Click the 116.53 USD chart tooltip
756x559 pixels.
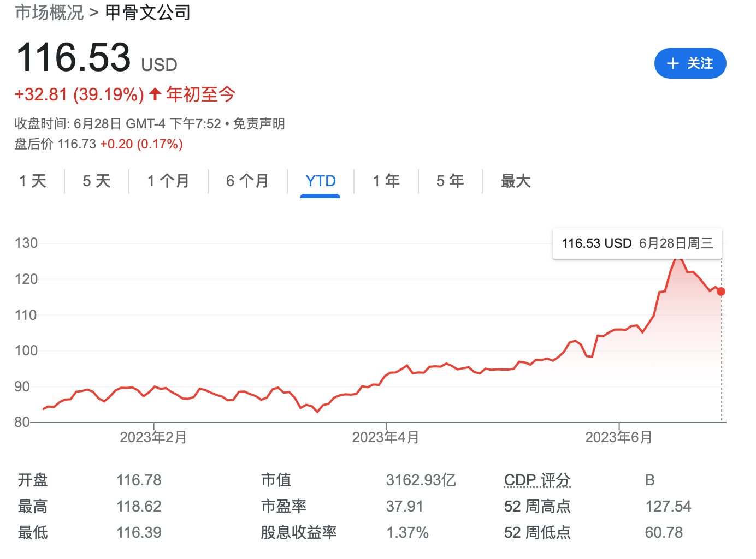coord(637,243)
